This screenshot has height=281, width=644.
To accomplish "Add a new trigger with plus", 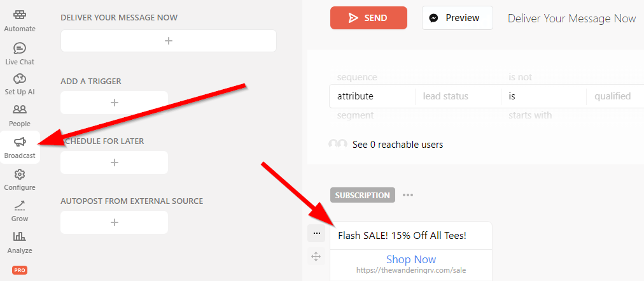I will pos(114,103).
